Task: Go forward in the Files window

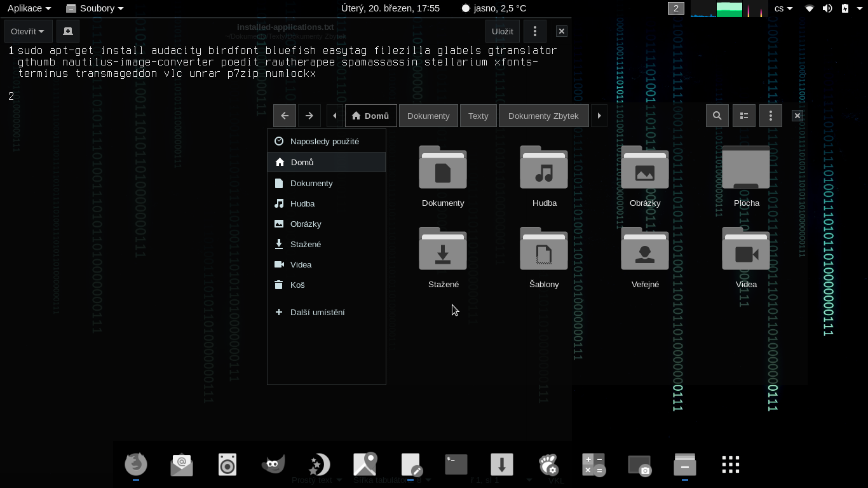Action: click(x=309, y=116)
